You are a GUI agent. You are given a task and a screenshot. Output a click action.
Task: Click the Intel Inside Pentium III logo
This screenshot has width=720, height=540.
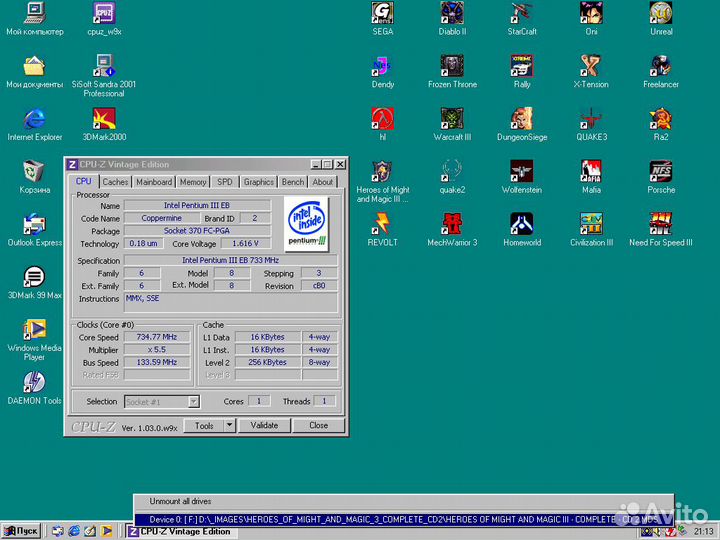307,224
